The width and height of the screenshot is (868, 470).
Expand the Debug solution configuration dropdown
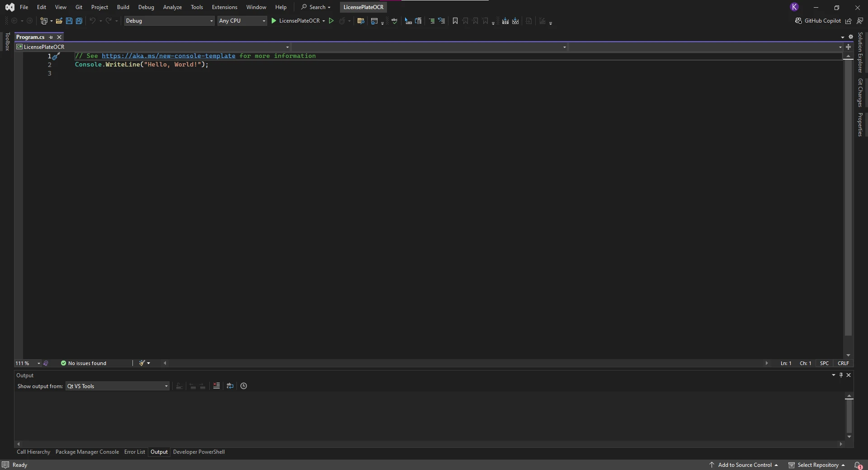(169, 21)
